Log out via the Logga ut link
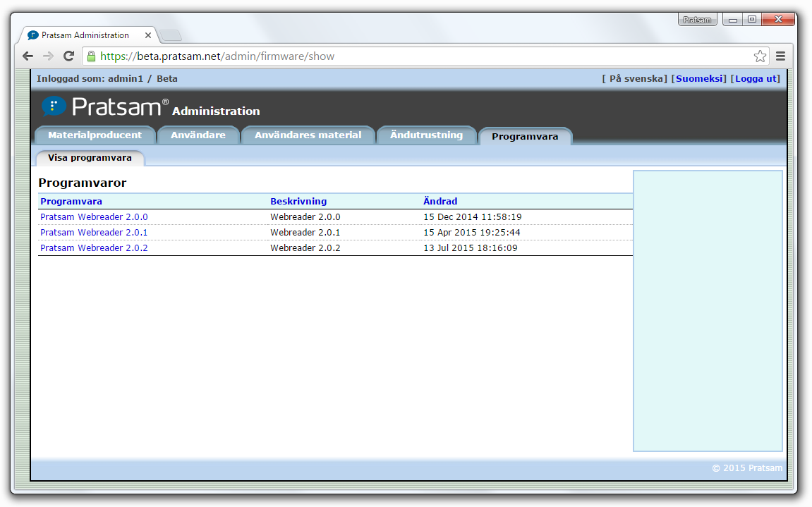Screen dimensions: 812x507 756,78
